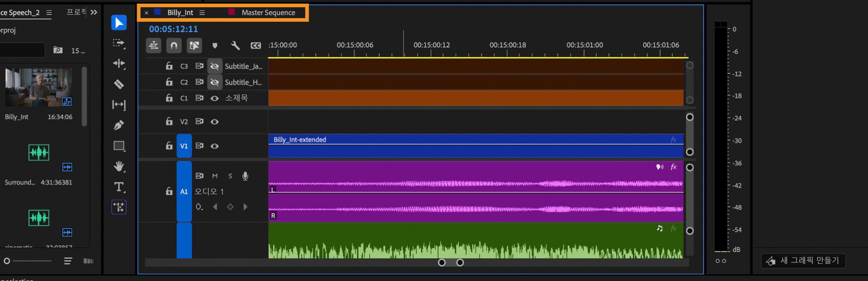This screenshot has height=281, width=868.
Task: Open caption track options CC icon
Action: tap(256, 45)
